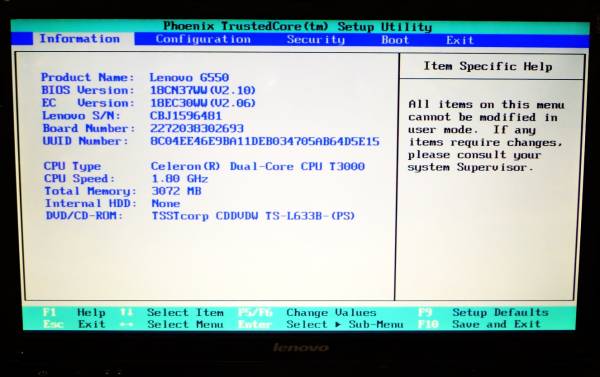This screenshot has width=600, height=377.
Task: Go to the Exit tab
Action: [460, 40]
